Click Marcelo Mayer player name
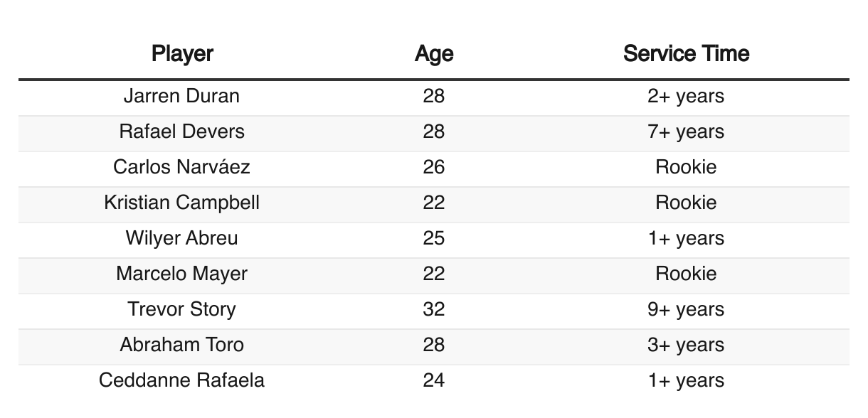Image resolution: width=868 pixels, height=418 pixels. [182, 274]
